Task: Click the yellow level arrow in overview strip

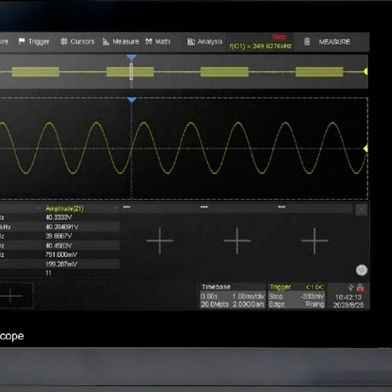Action: coord(365,71)
